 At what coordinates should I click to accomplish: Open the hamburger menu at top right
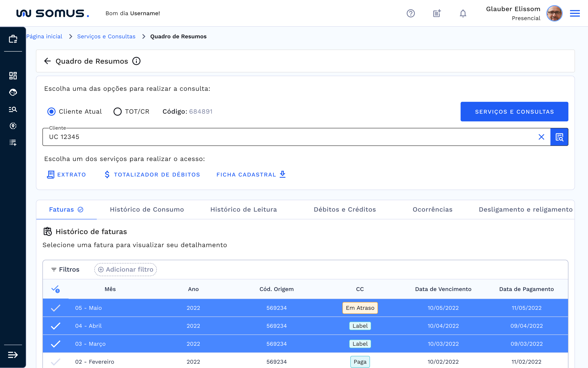pyautogui.click(x=575, y=13)
